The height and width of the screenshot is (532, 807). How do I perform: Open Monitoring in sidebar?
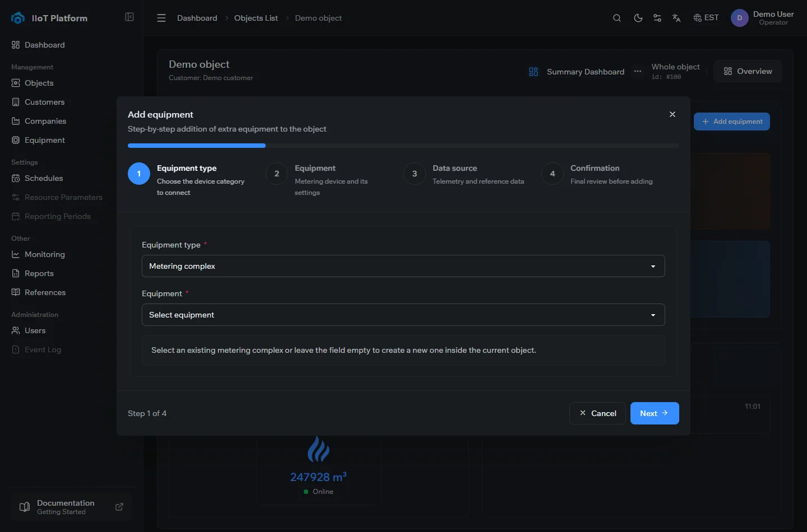coord(44,254)
